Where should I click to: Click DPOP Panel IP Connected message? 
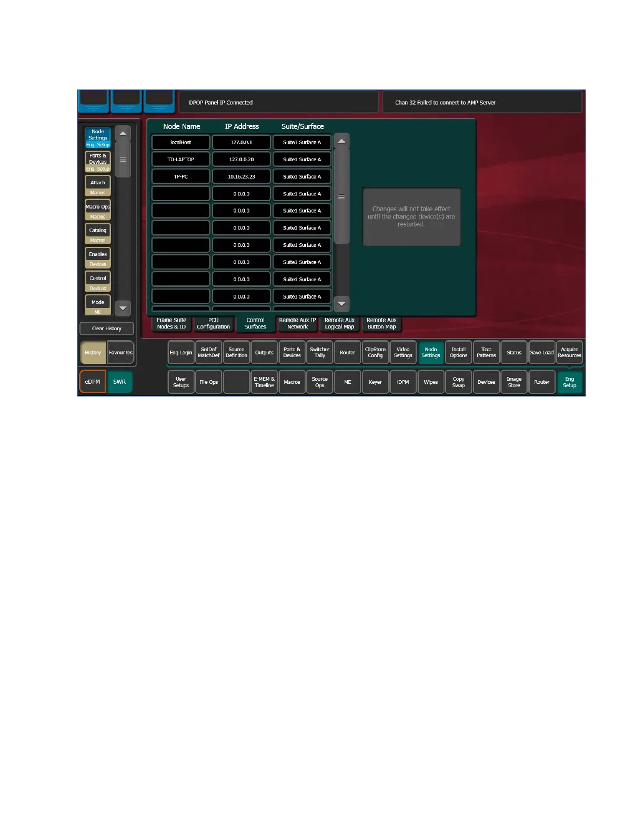pos(278,102)
